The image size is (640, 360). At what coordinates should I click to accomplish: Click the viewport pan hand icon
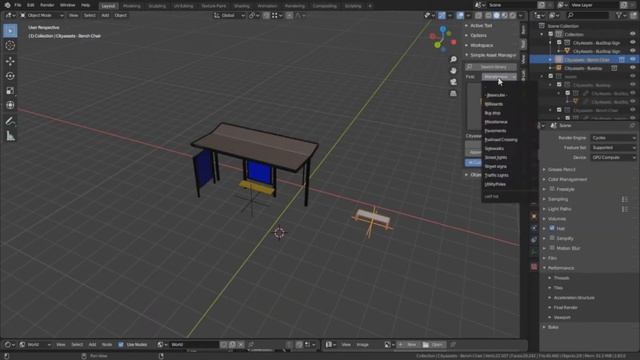click(x=453, y=71)
